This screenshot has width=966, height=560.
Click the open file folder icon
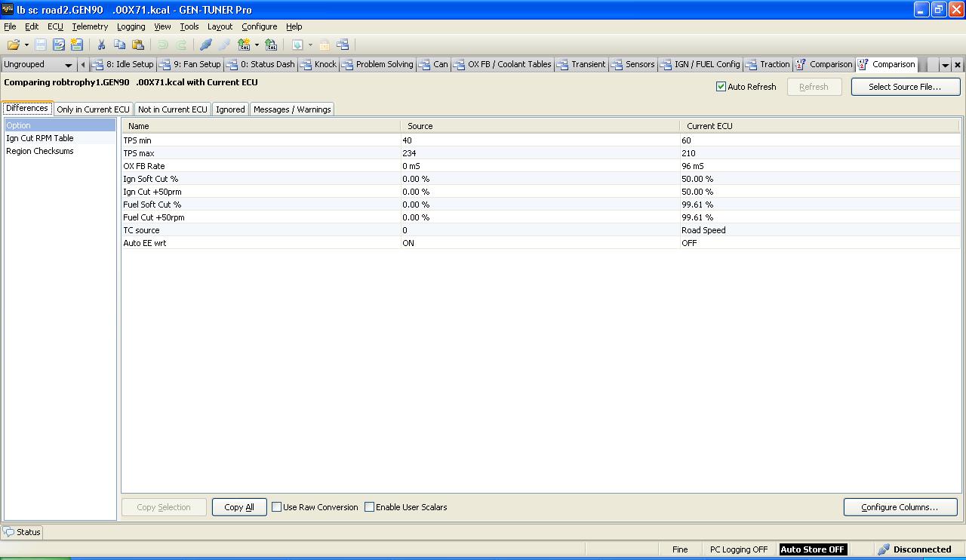coord(13,45)
